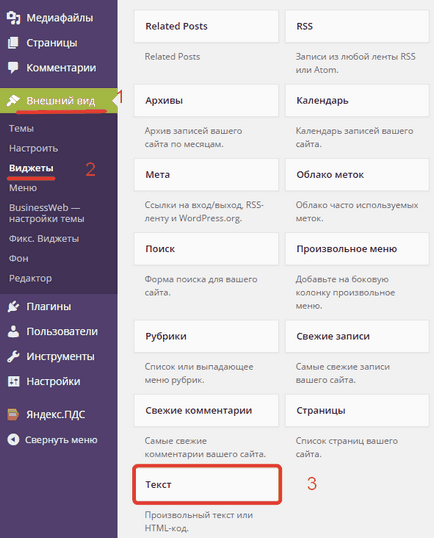This screenshot has width=434, height=538.
Task: Click the Пользователи person icon
Action: point(13,331)
